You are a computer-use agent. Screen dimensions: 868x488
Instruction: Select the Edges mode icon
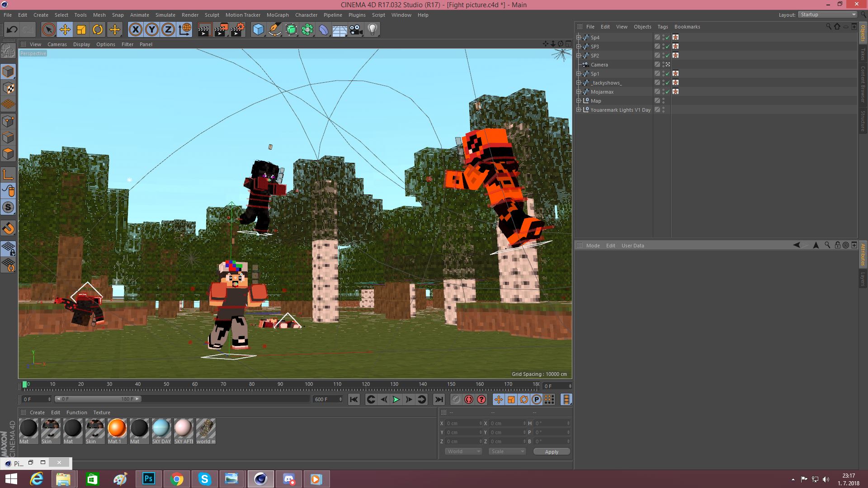(8, 137)
